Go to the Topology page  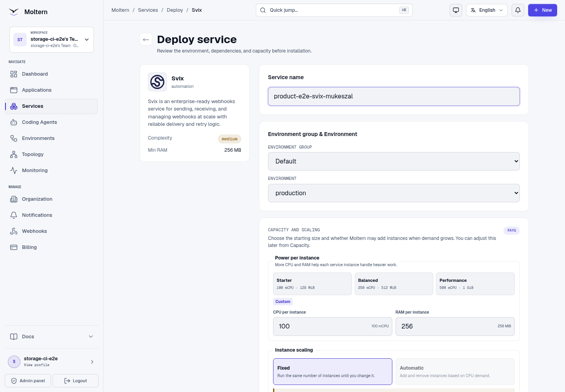point(51,154)
